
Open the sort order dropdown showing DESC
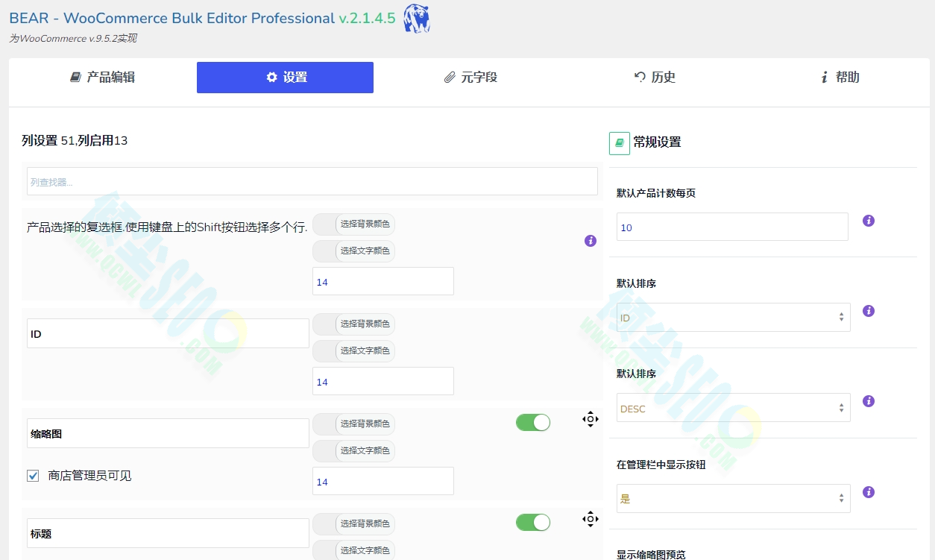click(x=734, y=408)
